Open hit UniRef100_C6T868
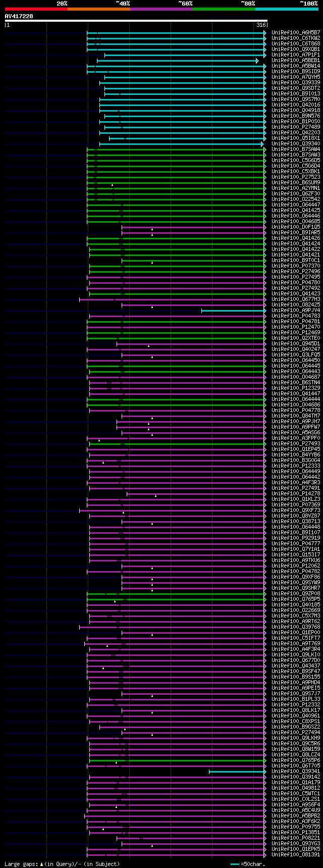The image size is (323, 868). [x=296, y=43]
